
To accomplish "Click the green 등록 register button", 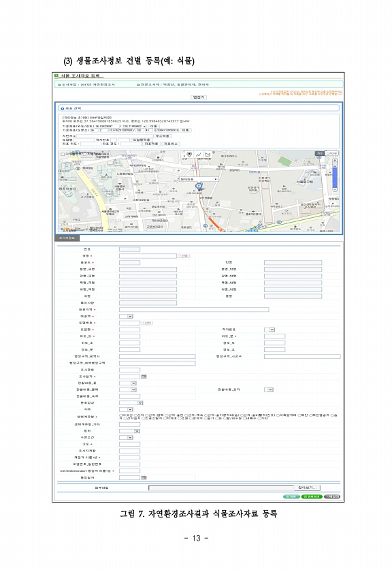I will [291, 497].
